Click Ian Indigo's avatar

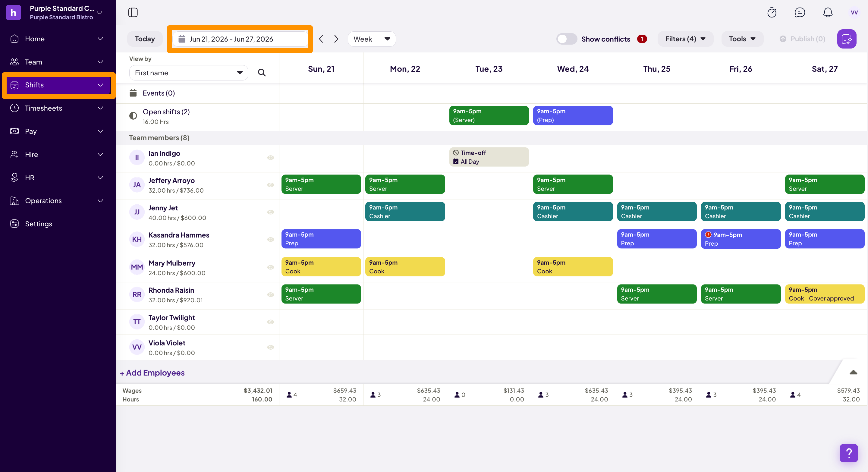137,157
